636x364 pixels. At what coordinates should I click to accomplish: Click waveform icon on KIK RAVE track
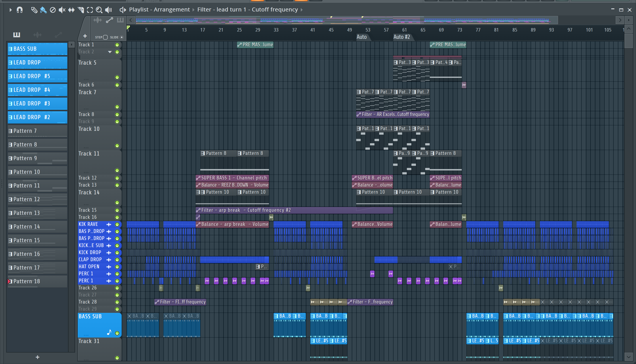109,224
